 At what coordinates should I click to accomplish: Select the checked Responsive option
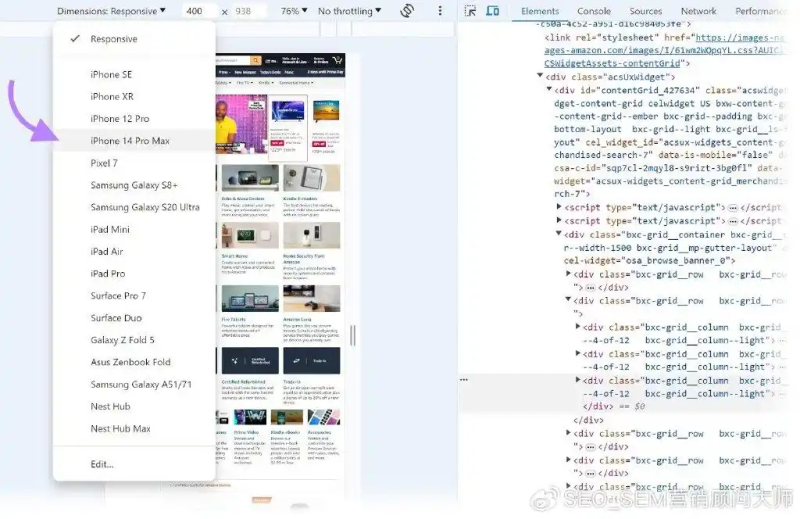[x=114, y=39]
